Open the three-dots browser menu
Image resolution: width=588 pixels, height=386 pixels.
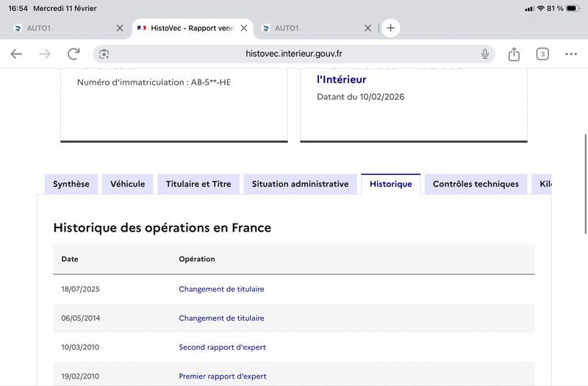(x=571, y=54)
